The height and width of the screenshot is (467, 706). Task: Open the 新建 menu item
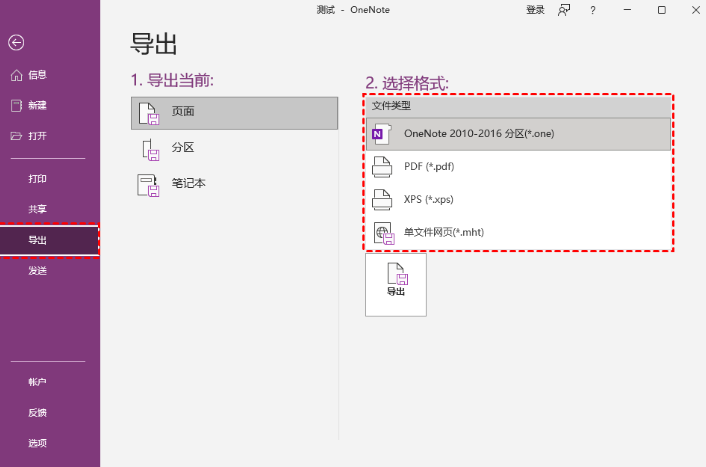pyautogui.click(x=50, y=106)
